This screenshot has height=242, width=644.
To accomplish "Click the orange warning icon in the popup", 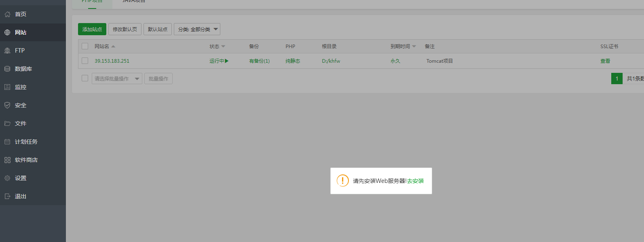I will 342,180.
